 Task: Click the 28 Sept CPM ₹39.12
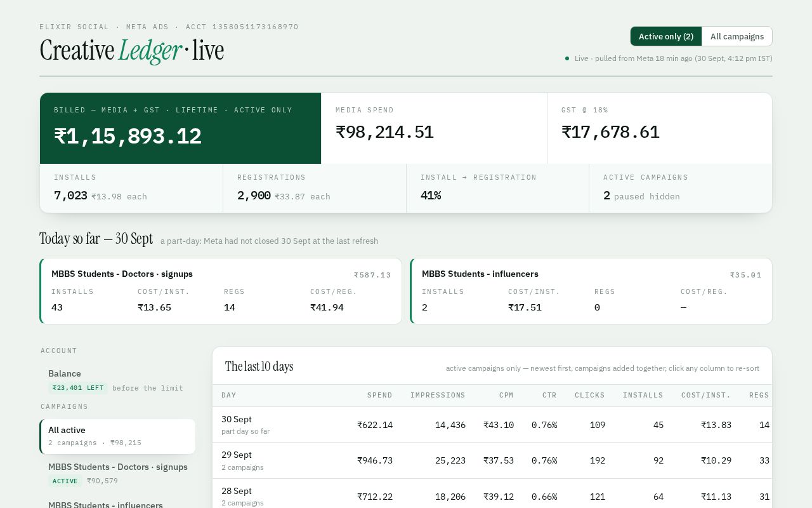coord(499,497)
